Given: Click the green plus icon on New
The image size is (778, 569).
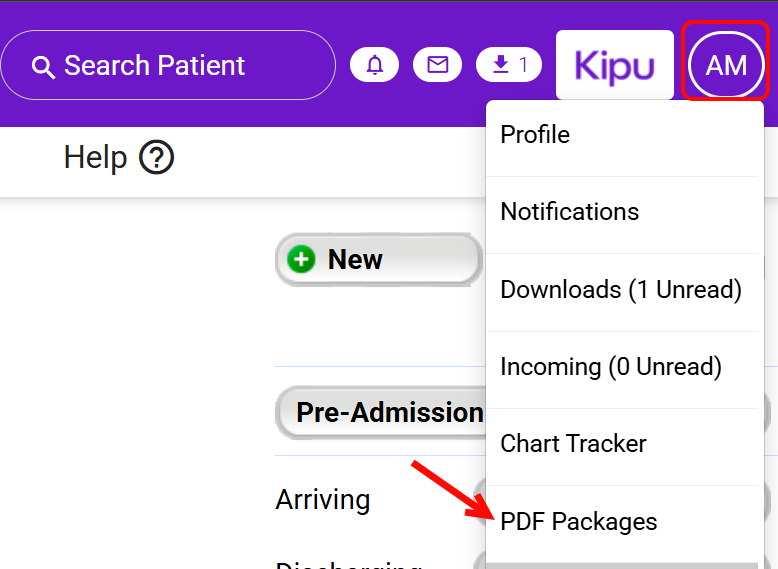Looking at the screenshot, I should [301, 260].
